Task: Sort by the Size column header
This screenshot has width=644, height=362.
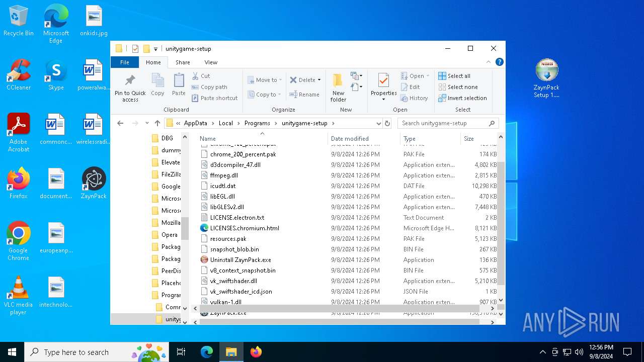Action: pos(478,138)
